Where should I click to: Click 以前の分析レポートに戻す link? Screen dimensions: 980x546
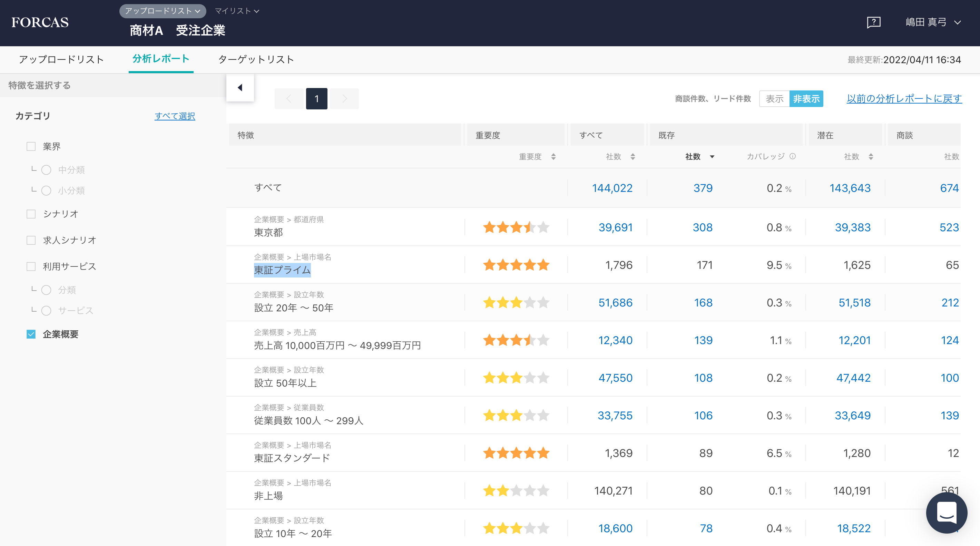[x=904, y=99]
